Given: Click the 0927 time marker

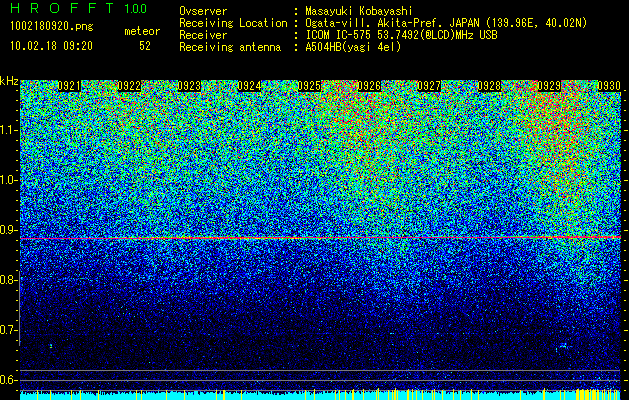Looking at the screenshot, I should [429, 86].
